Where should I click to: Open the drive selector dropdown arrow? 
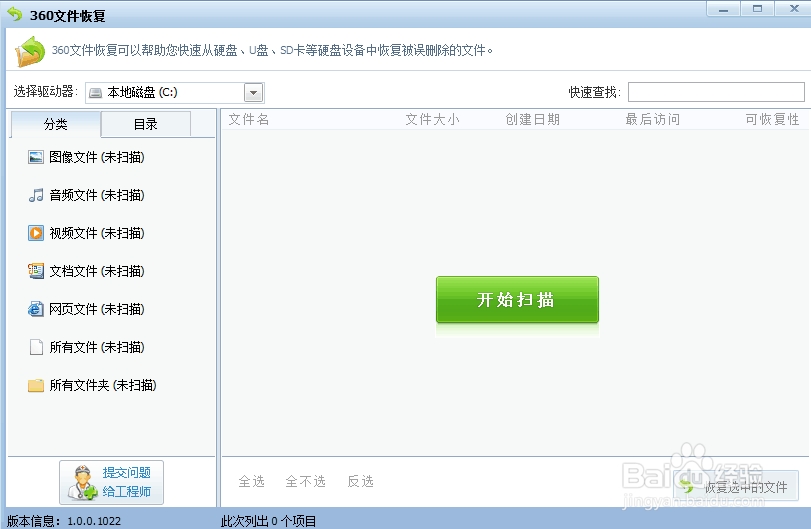[253, 93]
